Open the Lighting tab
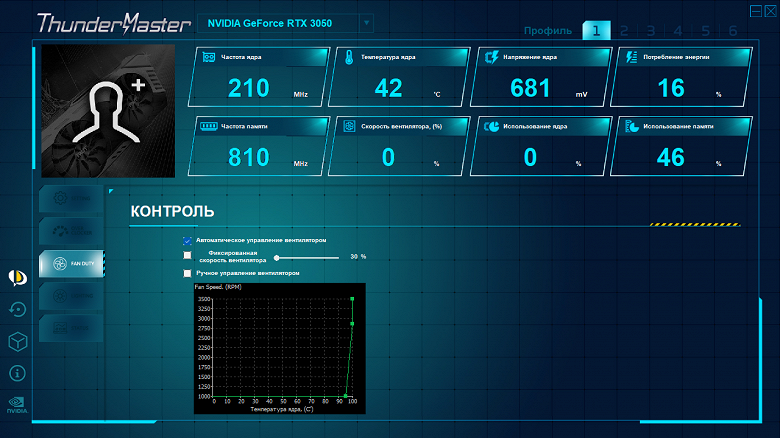This screenshot has height=438, width=780. 71,296
